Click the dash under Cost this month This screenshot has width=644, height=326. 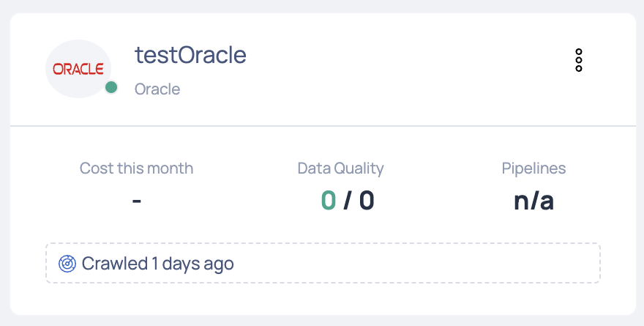coord(137,201)
